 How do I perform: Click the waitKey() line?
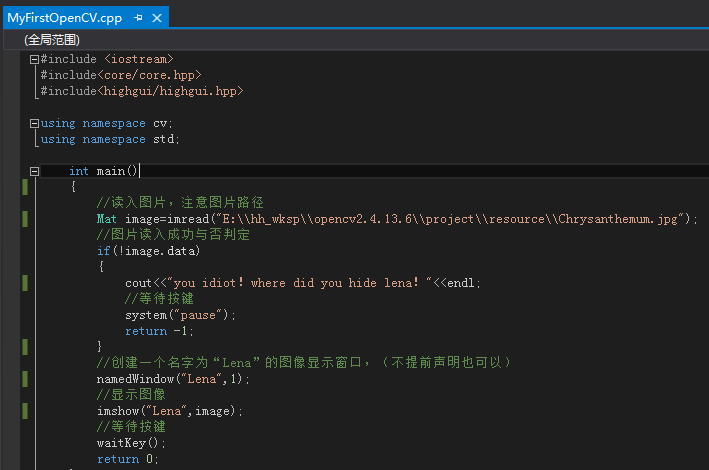131,443
